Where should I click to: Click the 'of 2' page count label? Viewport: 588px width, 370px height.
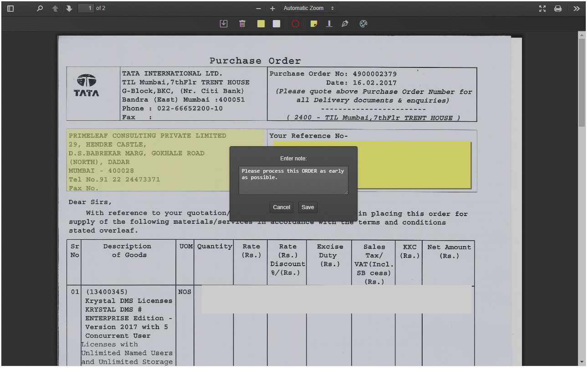point(101,8)
